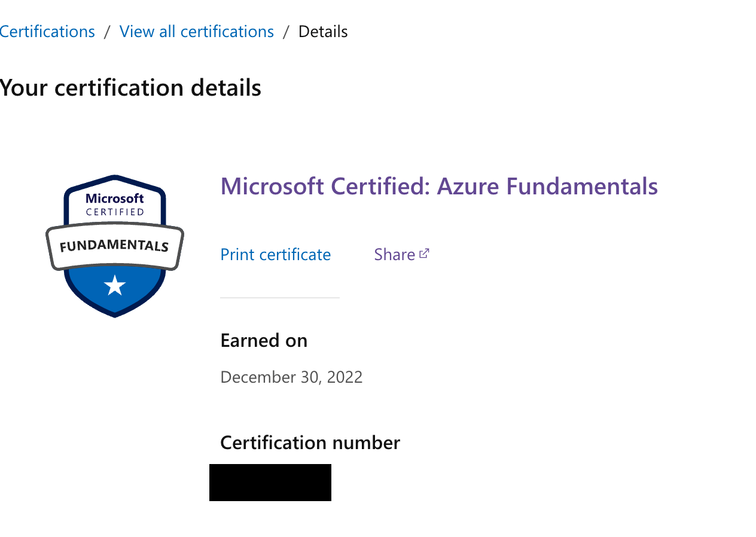Click the Certification number label
This screenshot has height=537, width=756.
[x=310, y=443]
